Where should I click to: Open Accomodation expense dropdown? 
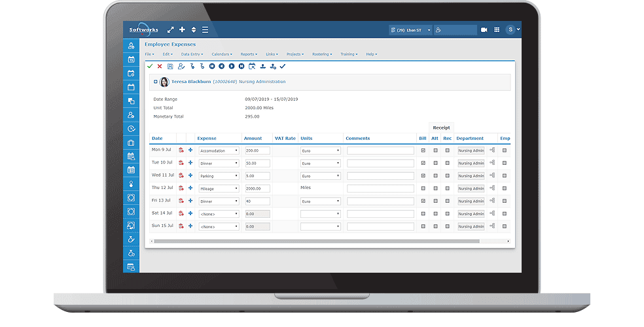(x=219, y=150)
